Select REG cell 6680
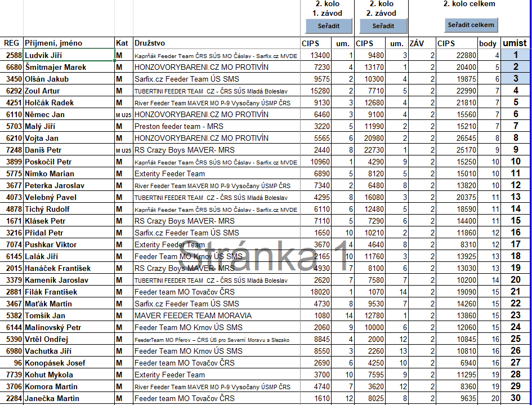532x405 pixels. (x=11, y=67)
